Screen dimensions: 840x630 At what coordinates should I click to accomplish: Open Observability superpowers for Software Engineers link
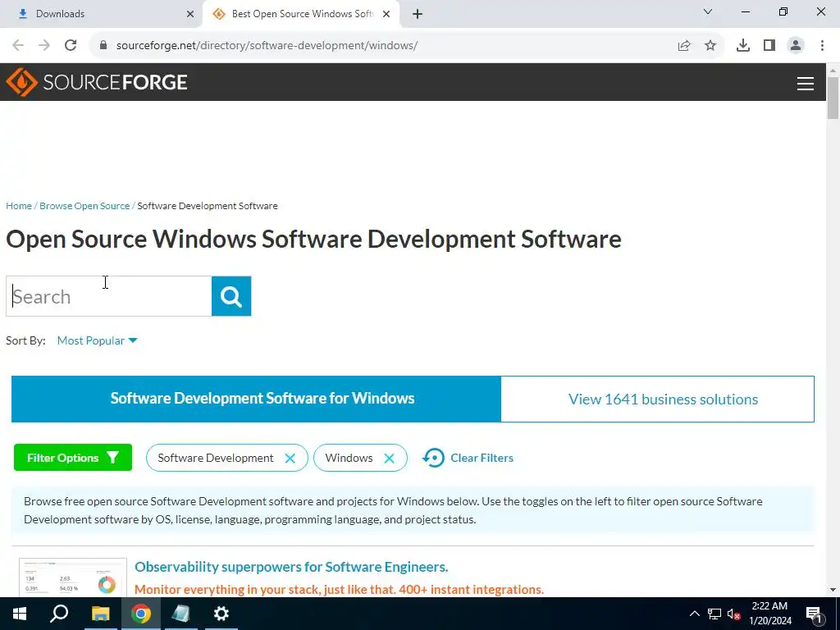point(291,567)
